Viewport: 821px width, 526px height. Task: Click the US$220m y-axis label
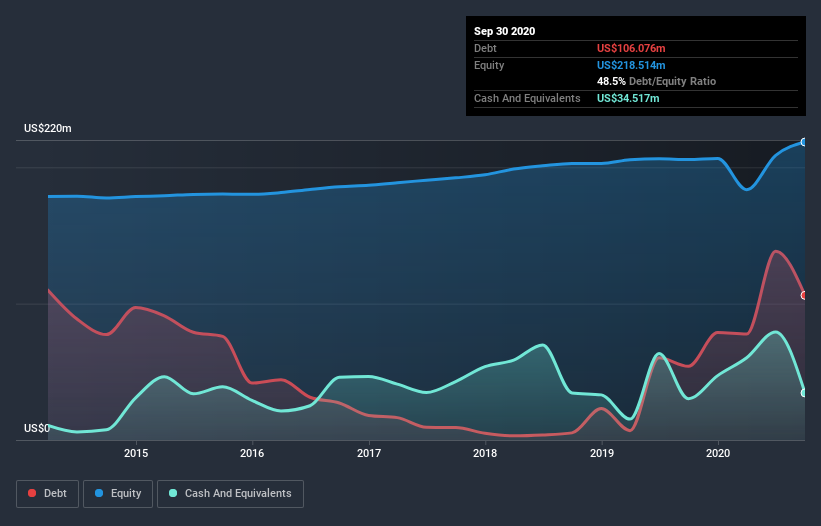pos(48,128)
